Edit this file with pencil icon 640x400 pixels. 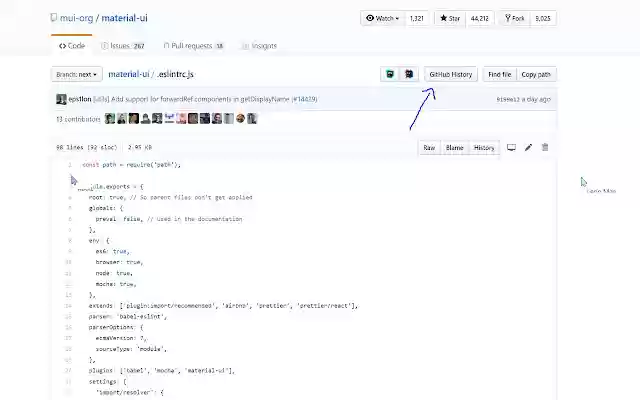(x=529, y=147)
